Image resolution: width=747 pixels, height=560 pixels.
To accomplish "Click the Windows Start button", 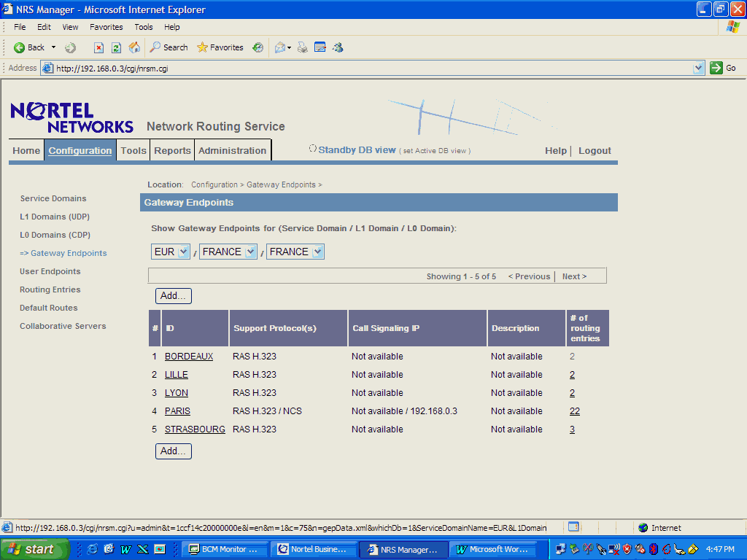I will (34, 549).
